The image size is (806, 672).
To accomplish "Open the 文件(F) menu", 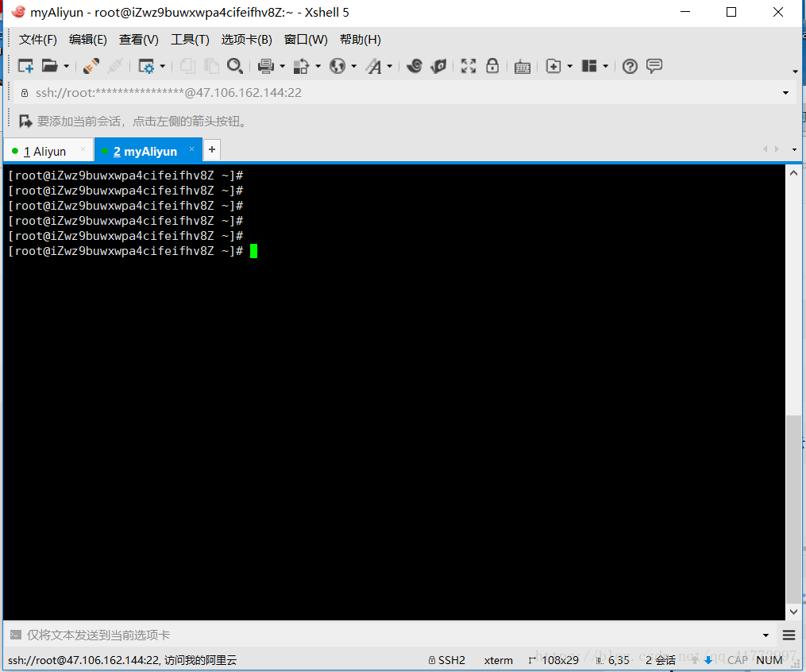I will coord(37,40).
